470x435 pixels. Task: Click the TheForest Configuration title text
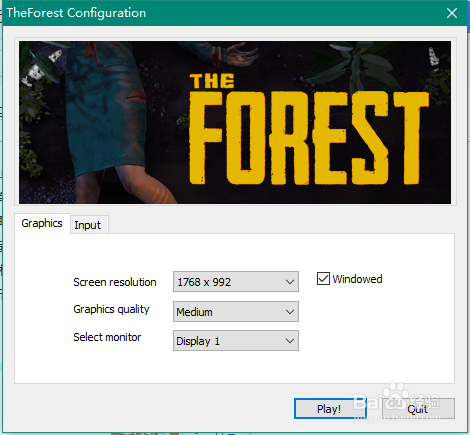tap(76, 13)
